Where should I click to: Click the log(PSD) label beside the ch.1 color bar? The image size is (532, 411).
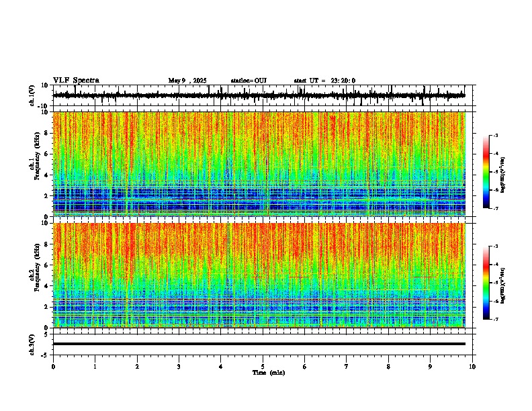pyautogui.click(x=504, y=175)
